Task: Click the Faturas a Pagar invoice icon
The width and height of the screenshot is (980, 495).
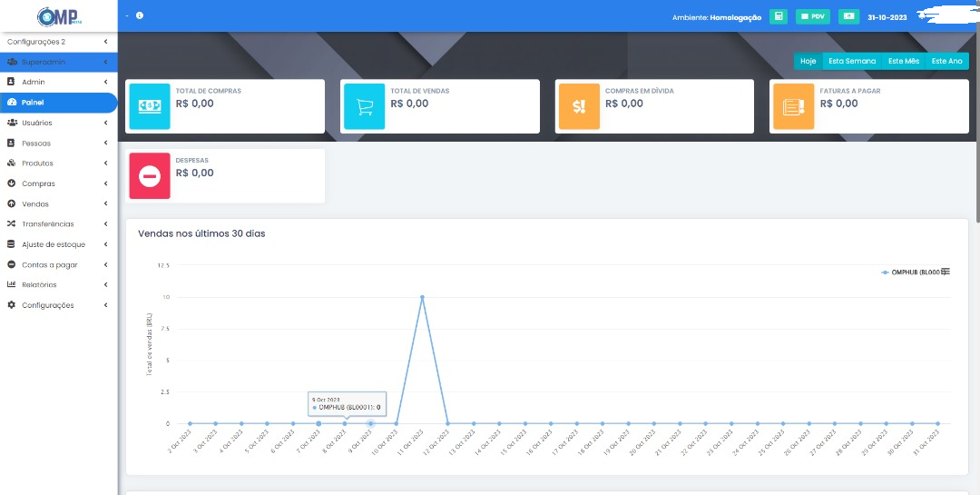Action: point(794,106)
